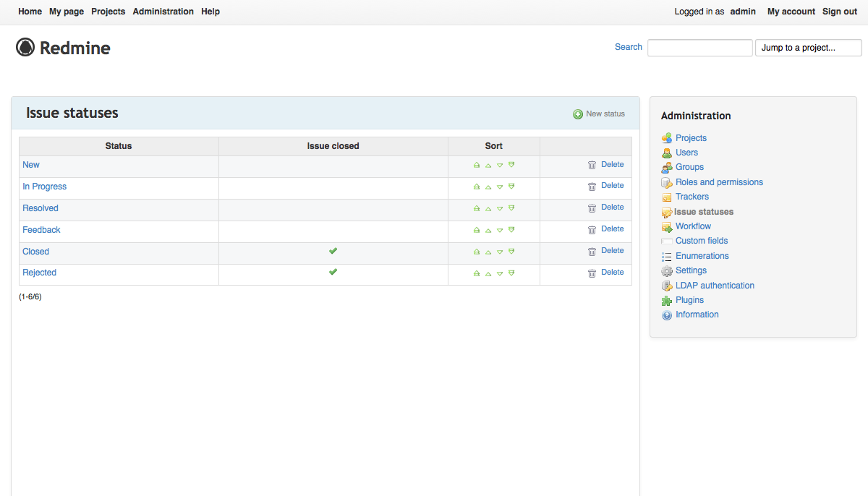Go to My page
Viewport: 868px width, 496px height.
(x=67, y=12)
